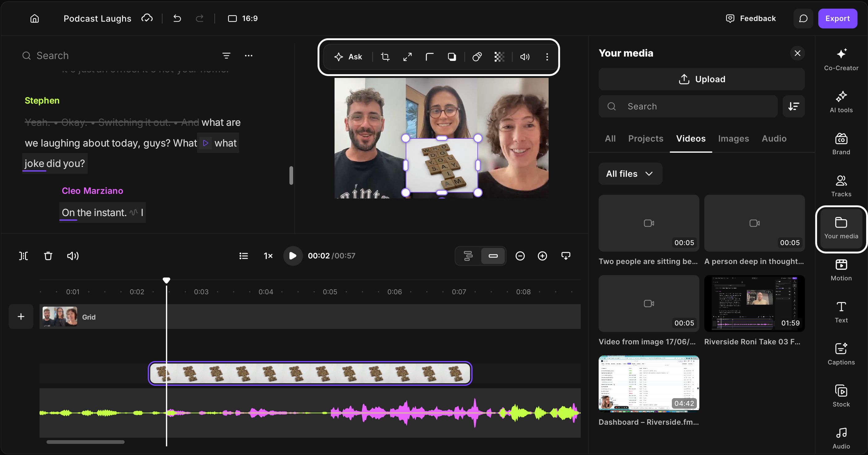Click the timeline volume speaker icon

(x=73, y=256)
